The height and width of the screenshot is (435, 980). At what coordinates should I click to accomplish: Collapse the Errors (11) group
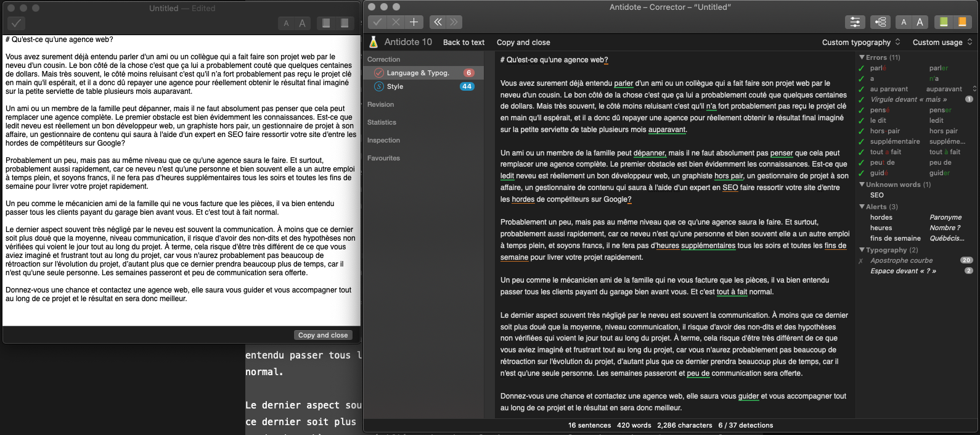coord(862,57)
